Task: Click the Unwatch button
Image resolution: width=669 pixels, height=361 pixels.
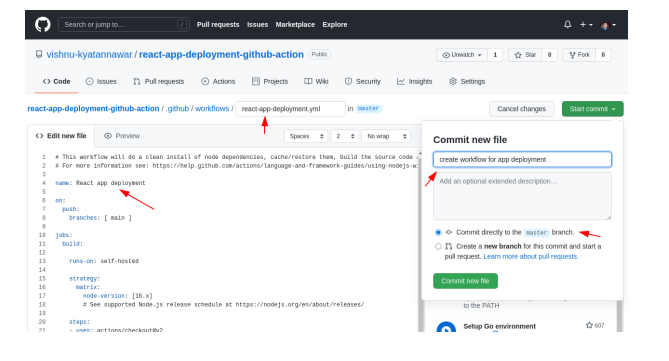Action: (x=462, y=55)
